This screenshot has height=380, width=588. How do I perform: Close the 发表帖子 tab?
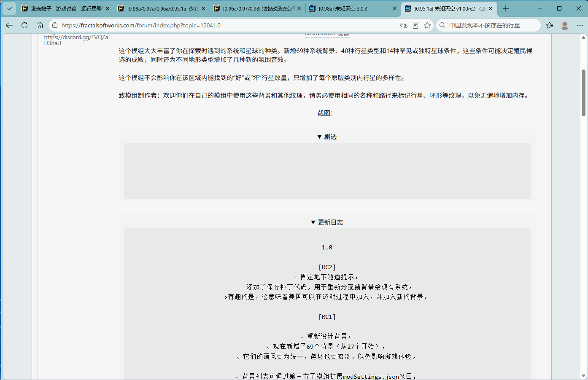pos(108,8)
